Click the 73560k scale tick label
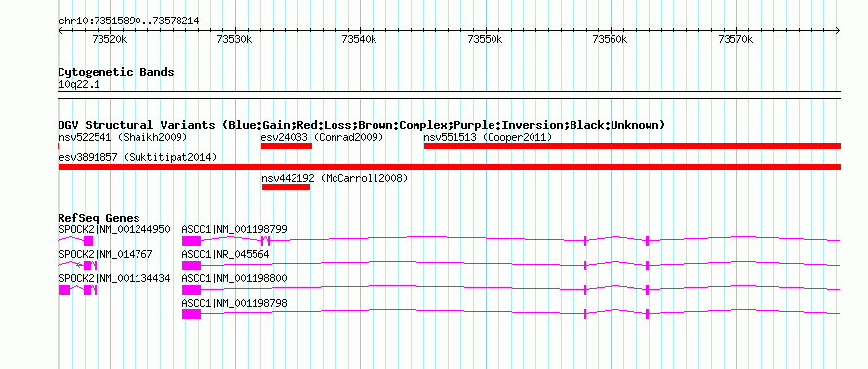Screen dimensions: 868x369 pos(610,39)
